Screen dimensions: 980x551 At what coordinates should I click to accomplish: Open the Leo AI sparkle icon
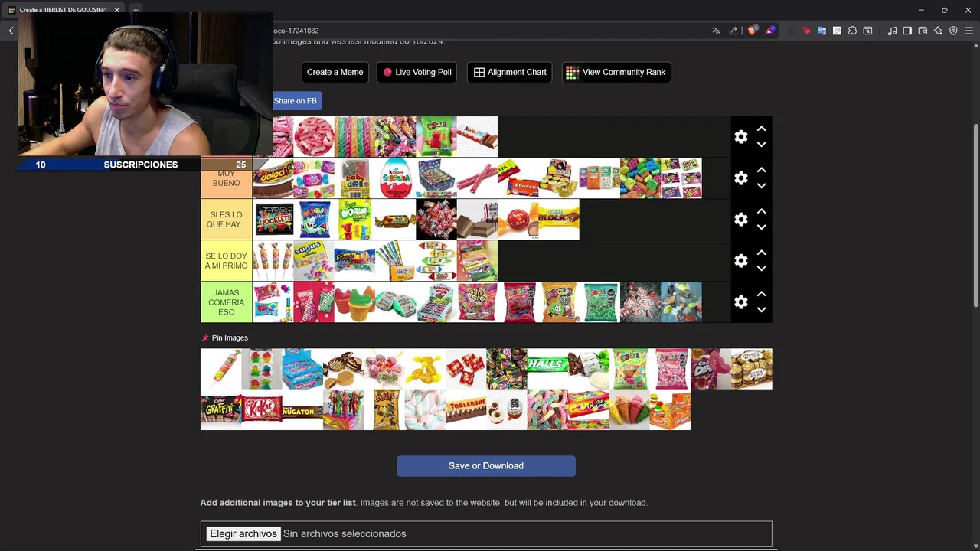pos(938,31)
